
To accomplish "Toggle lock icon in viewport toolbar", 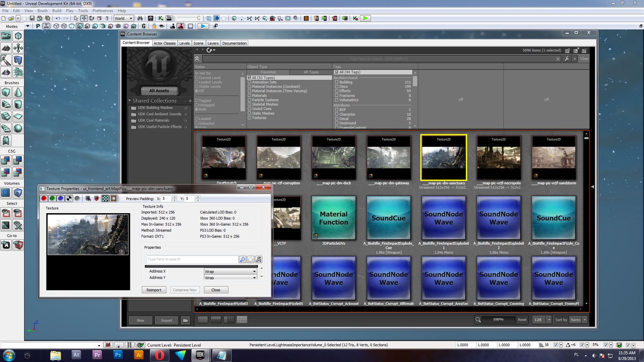I will click(154, 26).
